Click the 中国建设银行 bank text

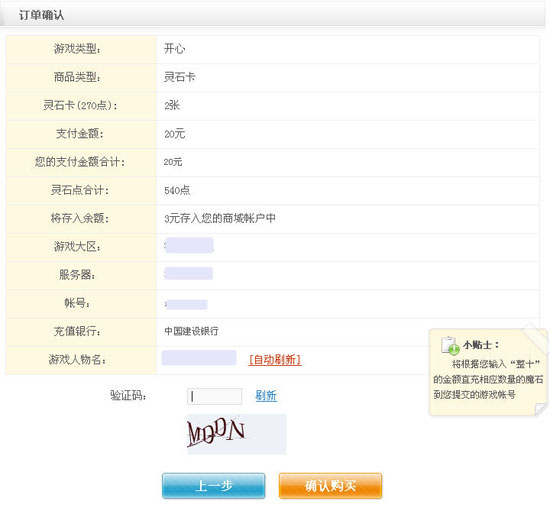pos(191,331)
